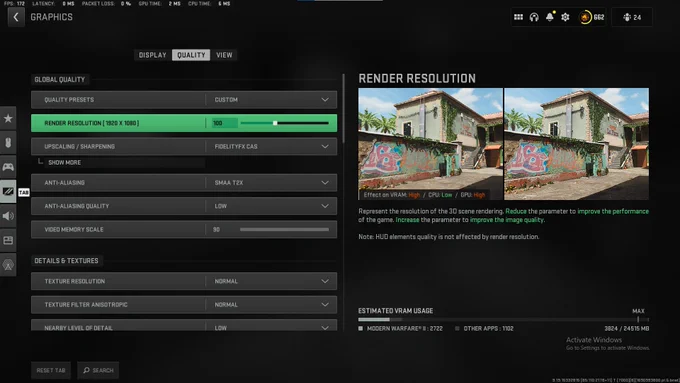Open the settings gear icon in top bar
The height and width of the screenshot is (383, 680).
(565, 17)
